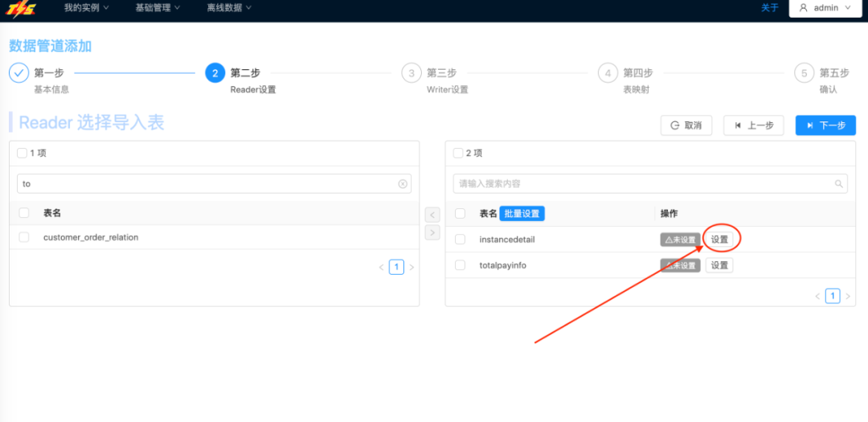This screenshot has width=868, height=422.
Task: Go to completed step one checkmark
Action: click(18, 72)
